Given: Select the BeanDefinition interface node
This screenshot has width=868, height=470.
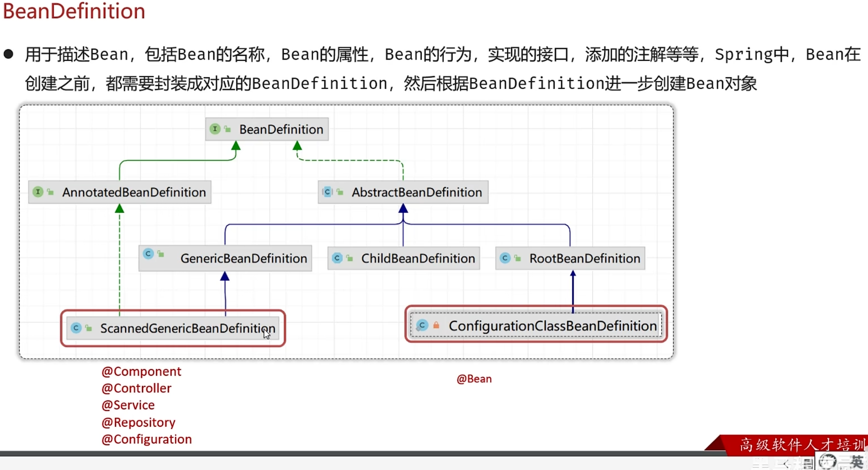Looking at the screenshot, I should click(281, 130).
